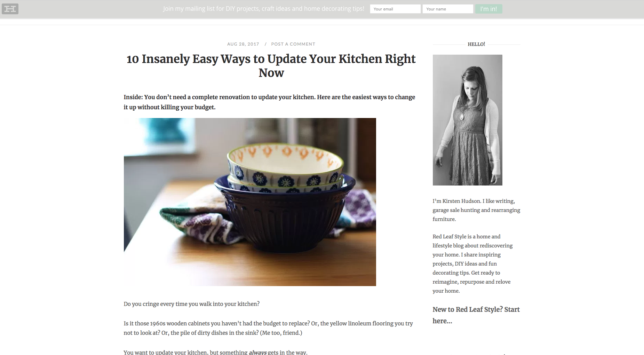This screenshot has height=355, width=644.
Task: Click the "10 Insanely Easy Ways" article title
Action: pos(271,66)
